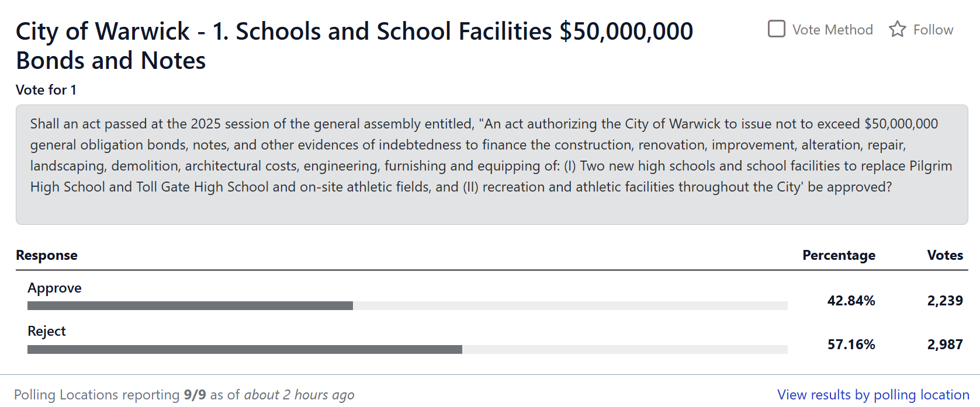Click the Follow star icon
The width and height of the screenshot is (980, 407).
[x=897, y=29]
